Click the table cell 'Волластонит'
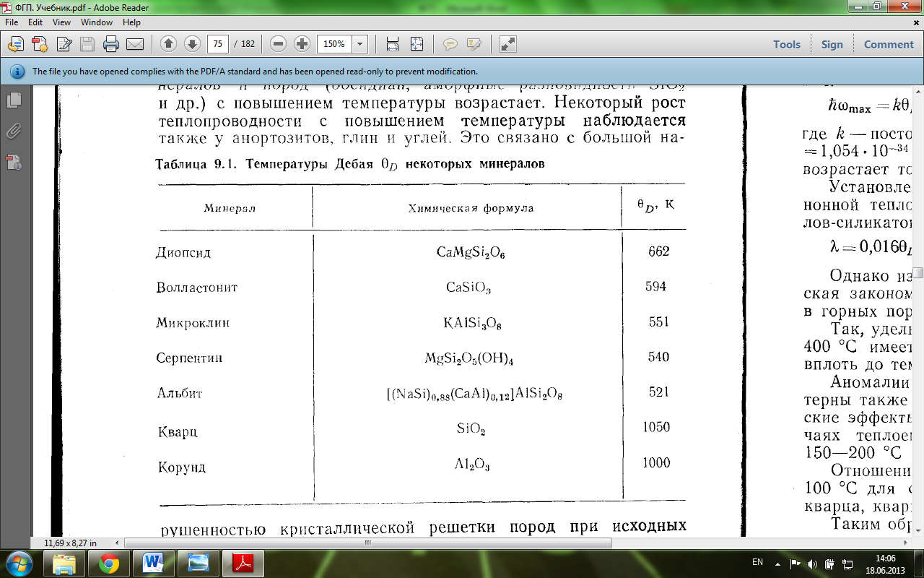The height and width of the screenshot is (578, 924). tap(196, 288)
